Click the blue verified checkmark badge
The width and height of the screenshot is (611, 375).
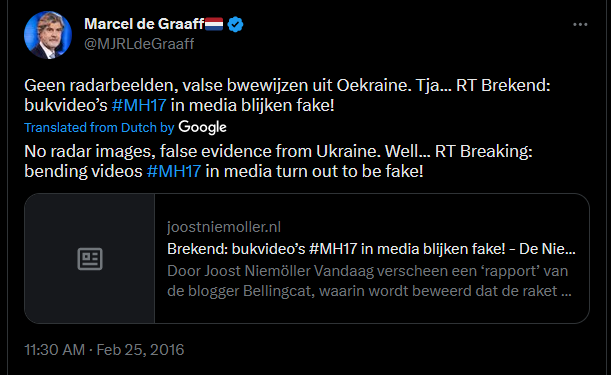point(235,25)
